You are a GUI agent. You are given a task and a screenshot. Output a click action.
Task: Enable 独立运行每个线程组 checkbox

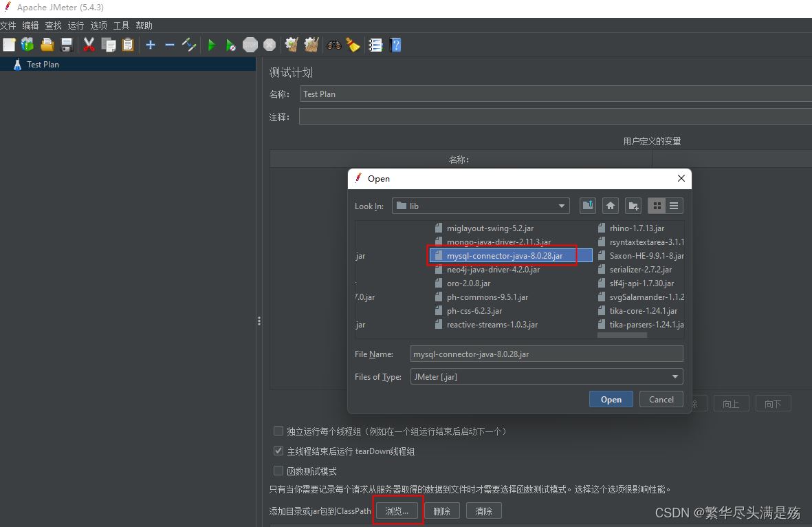click(x=278, y=431)
